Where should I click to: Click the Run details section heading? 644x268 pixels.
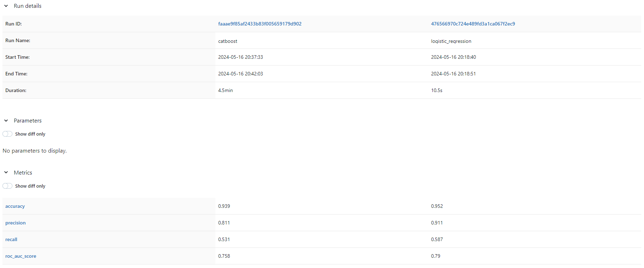click(28, 6)
